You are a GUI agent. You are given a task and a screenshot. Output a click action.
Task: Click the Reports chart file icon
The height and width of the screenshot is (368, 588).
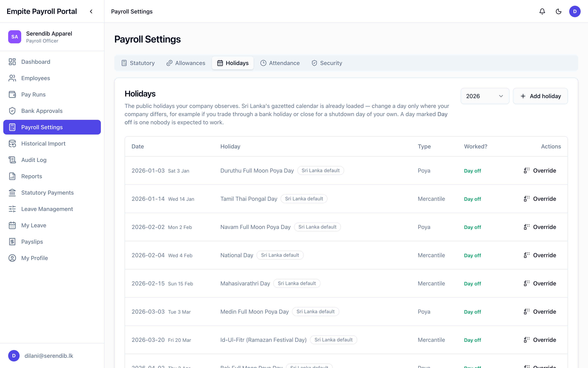point(12,176)
